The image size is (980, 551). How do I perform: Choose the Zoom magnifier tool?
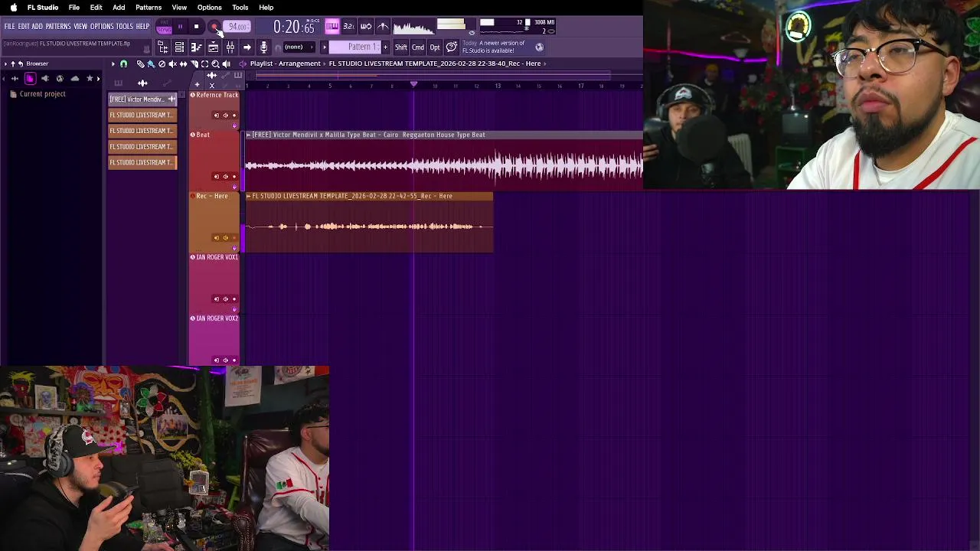tap(215, 64)
